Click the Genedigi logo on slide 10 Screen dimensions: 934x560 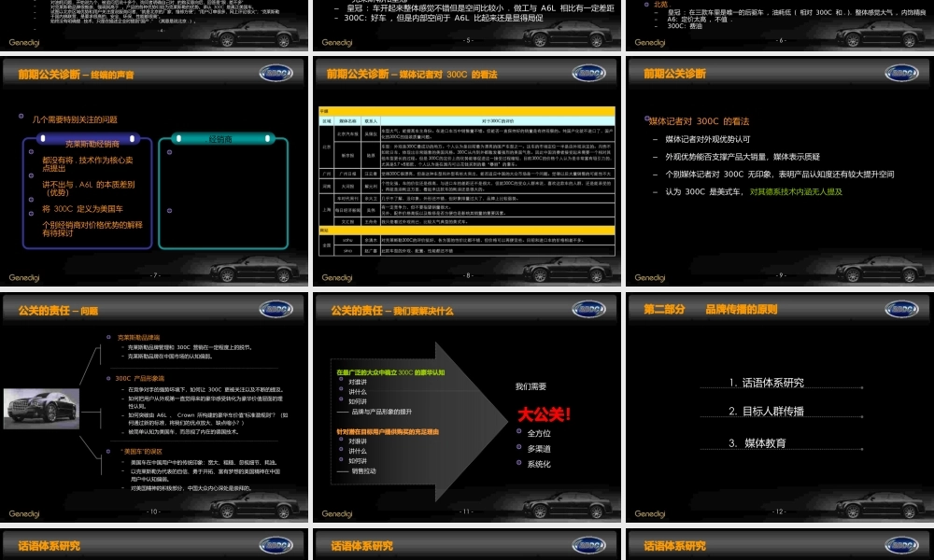24,513
